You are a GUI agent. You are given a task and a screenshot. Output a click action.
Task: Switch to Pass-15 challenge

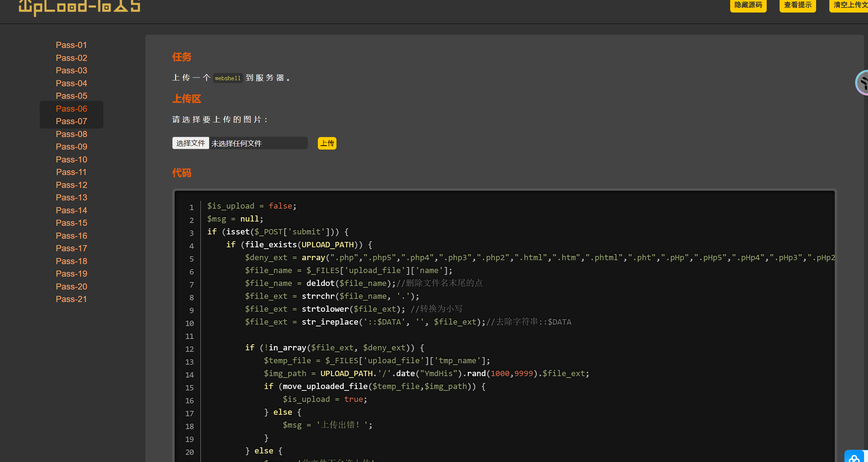click(71, 223)
